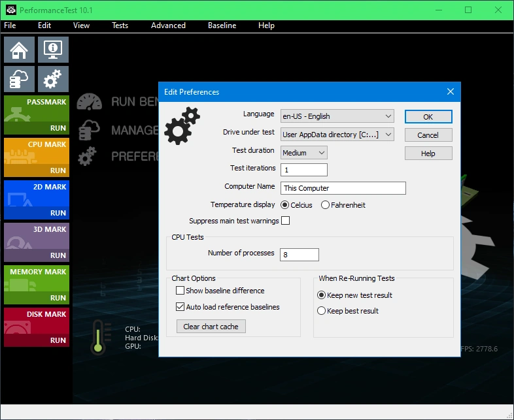The image size is (514, 420).
Task: Open the Manage Baselines cloud database icon
Action: point(19,79)
